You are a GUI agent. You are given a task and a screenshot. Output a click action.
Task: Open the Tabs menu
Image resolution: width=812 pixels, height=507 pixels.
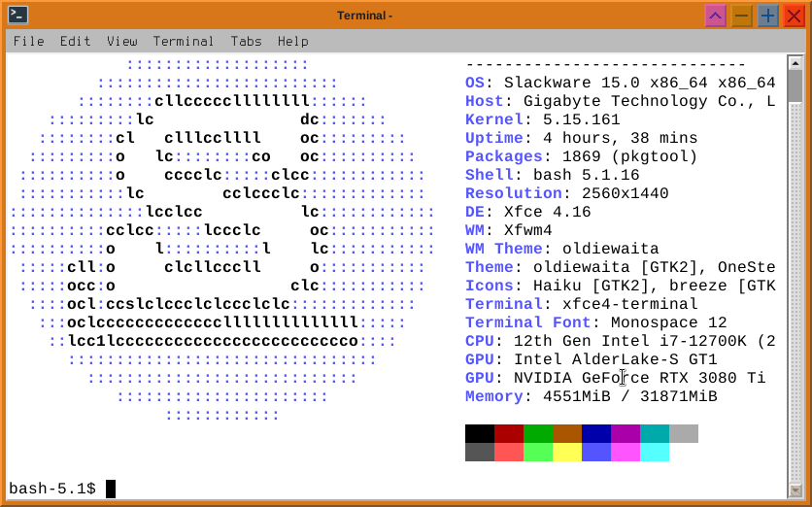pos(246,42)
